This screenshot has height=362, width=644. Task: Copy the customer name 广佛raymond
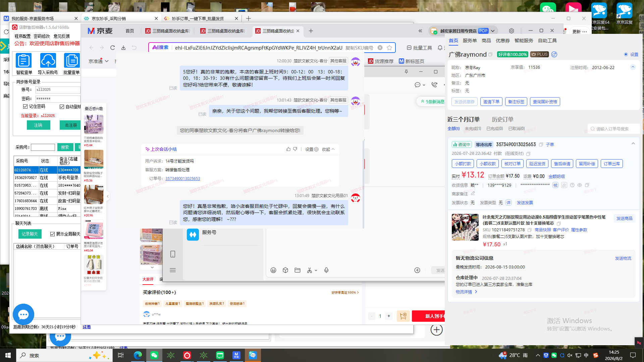[x=490, y=55]
